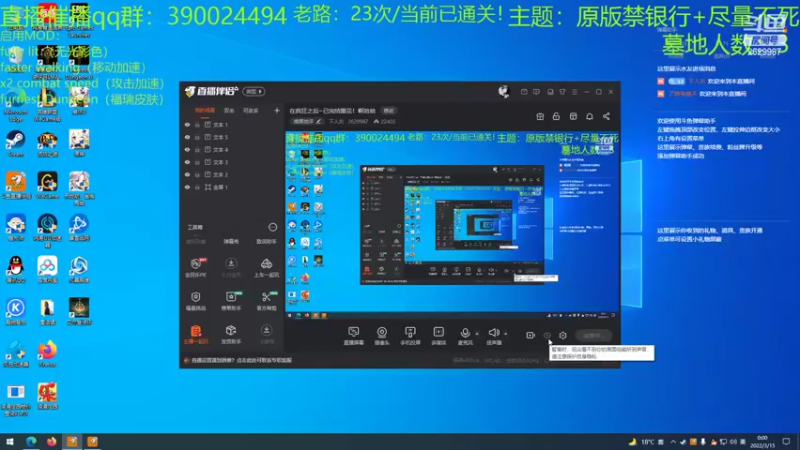
Task: Hide the 文本 5 layer with its eye icon
Action: [x=187, y=137]
